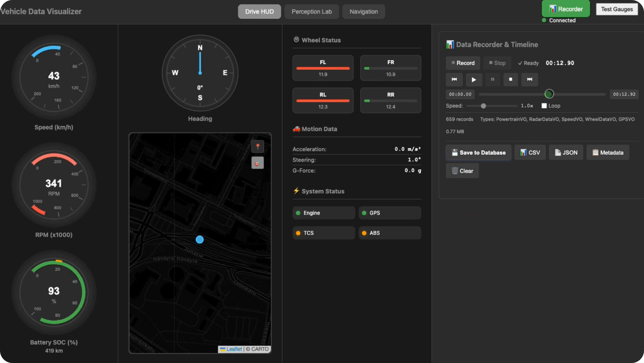644x363 pixels.
Task: Click the Battery SOC gauge showing 93
Action: pos(54,293)
